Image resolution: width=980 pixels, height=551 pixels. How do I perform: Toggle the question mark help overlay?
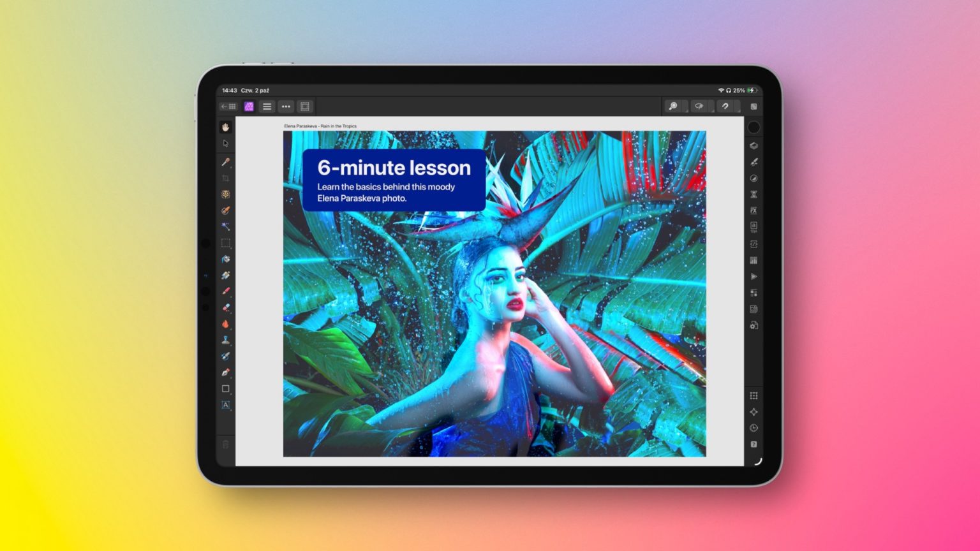click(x=754, y=444)
